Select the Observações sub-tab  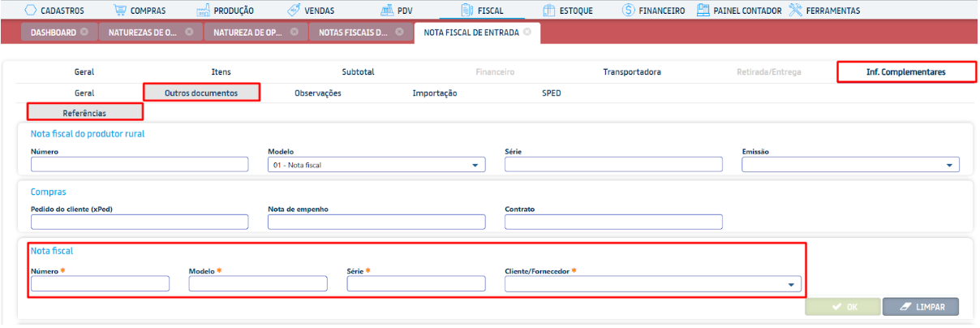[x=317, y=93]
